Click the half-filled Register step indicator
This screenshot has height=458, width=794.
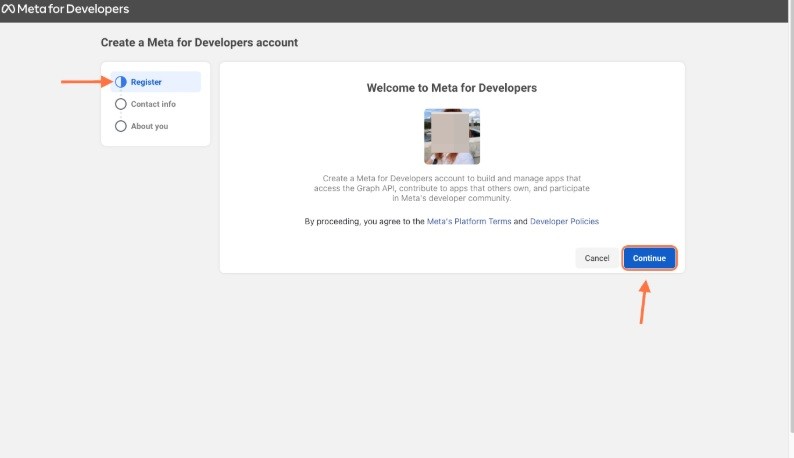(121, 82)
